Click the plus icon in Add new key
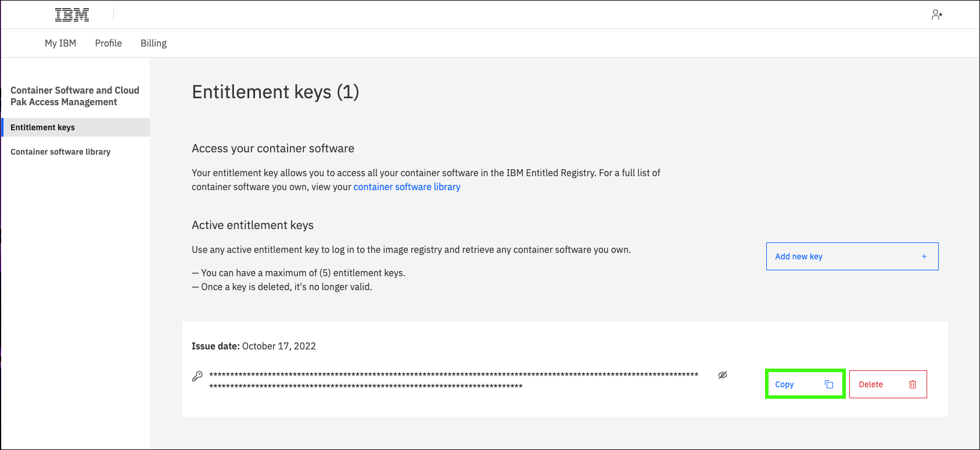Screen dimensions: 980x450 (x=924, y=256)
